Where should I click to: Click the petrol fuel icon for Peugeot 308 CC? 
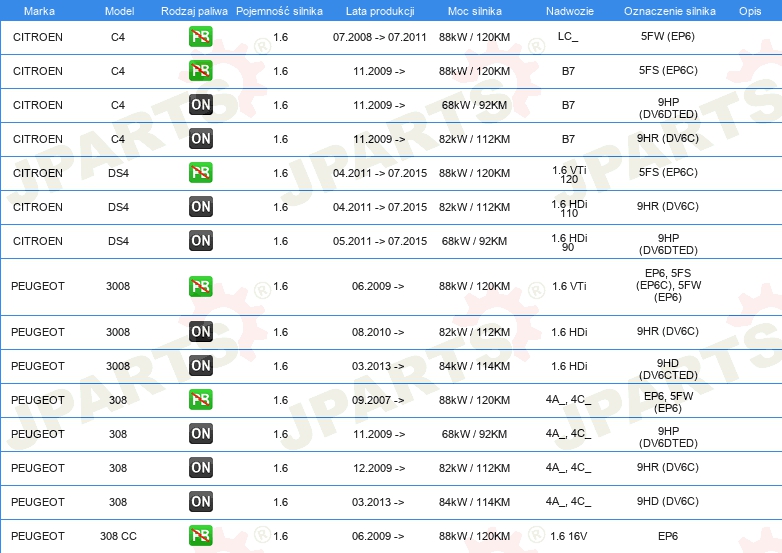[200, 536]
